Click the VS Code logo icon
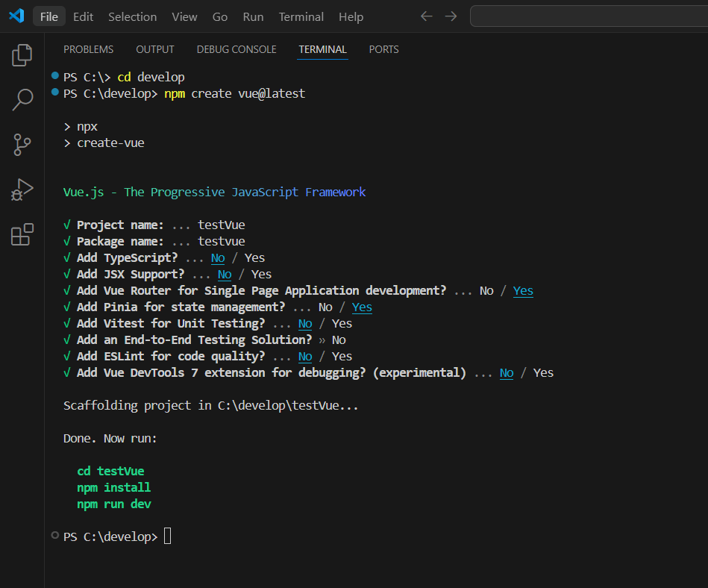 pyautogui.click(x=16, y=16)
